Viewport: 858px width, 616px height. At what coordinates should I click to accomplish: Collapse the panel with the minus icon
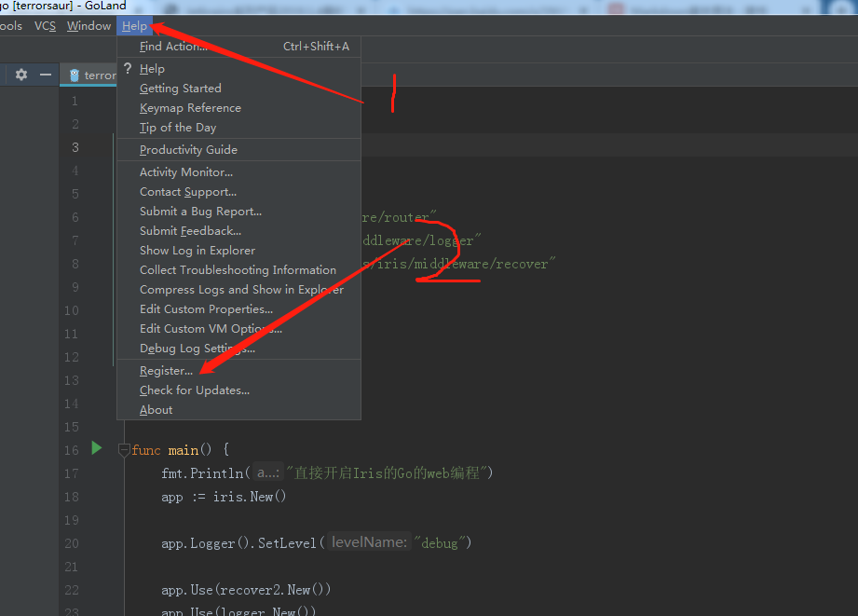click(x=46, y=75)
